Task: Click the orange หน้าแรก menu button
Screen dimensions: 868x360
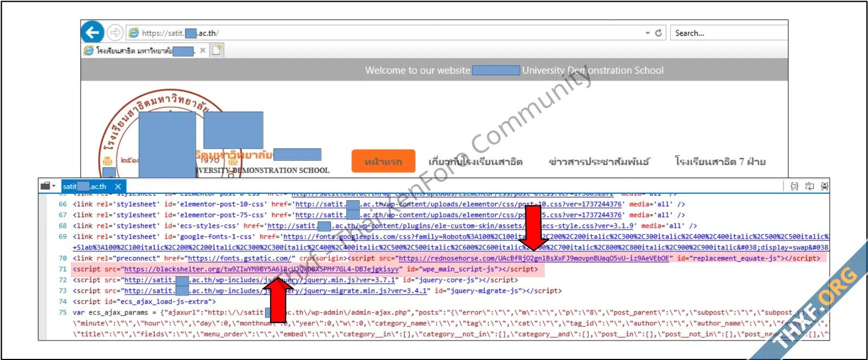Action: tap(383, 161)
